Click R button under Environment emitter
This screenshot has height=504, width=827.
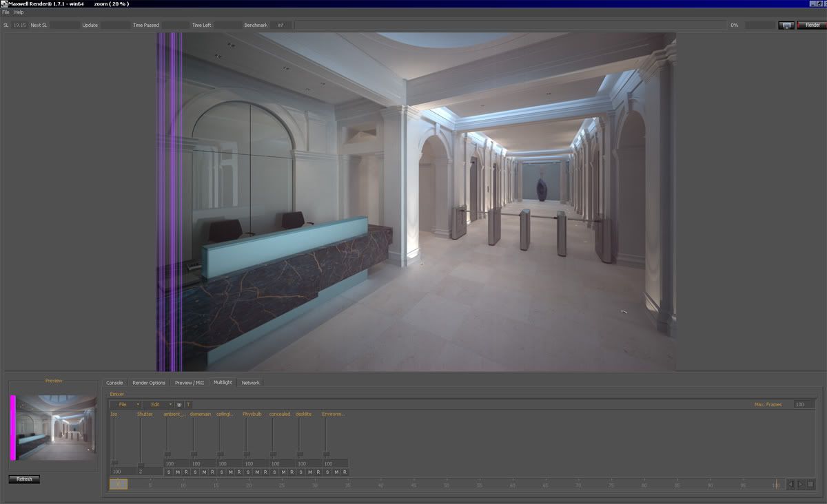pyautogui.click(x=345, y=472)
